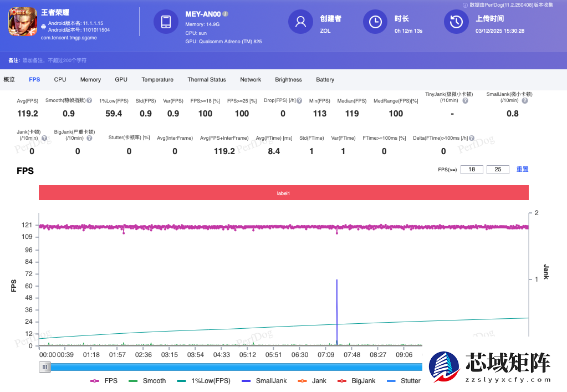Click the help icon next to BigJank(严重卡顿)
Image resolution: width=567 pixels, height=392 pixels.
(89, 138)
